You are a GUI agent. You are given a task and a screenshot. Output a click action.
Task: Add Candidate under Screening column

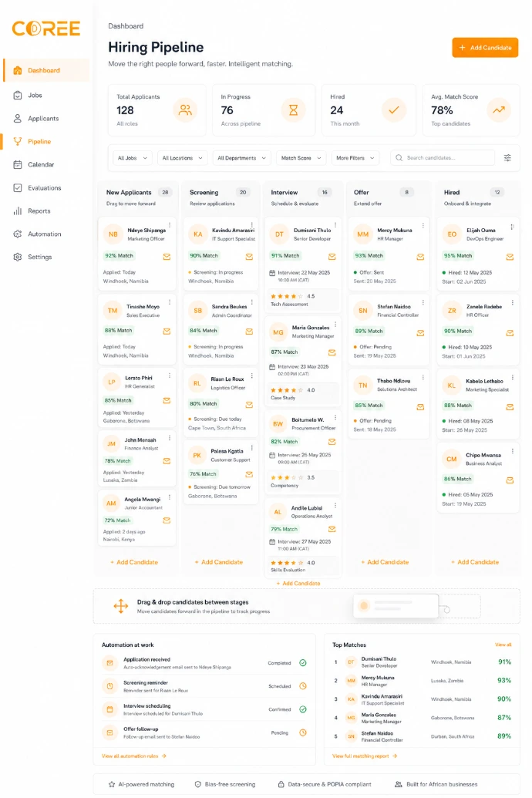[219, 562]
